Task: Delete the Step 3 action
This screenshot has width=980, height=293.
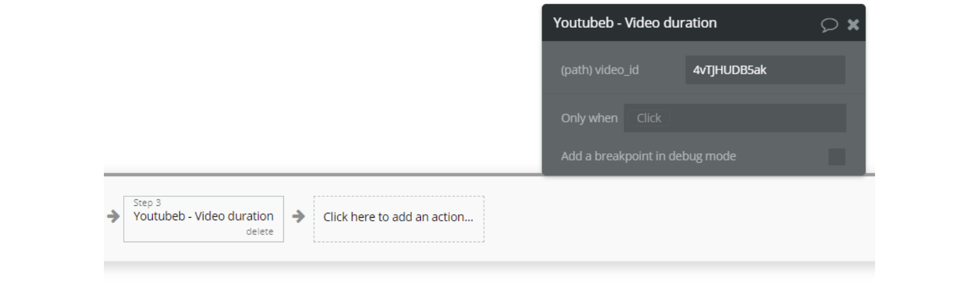Action: [260, 232]
